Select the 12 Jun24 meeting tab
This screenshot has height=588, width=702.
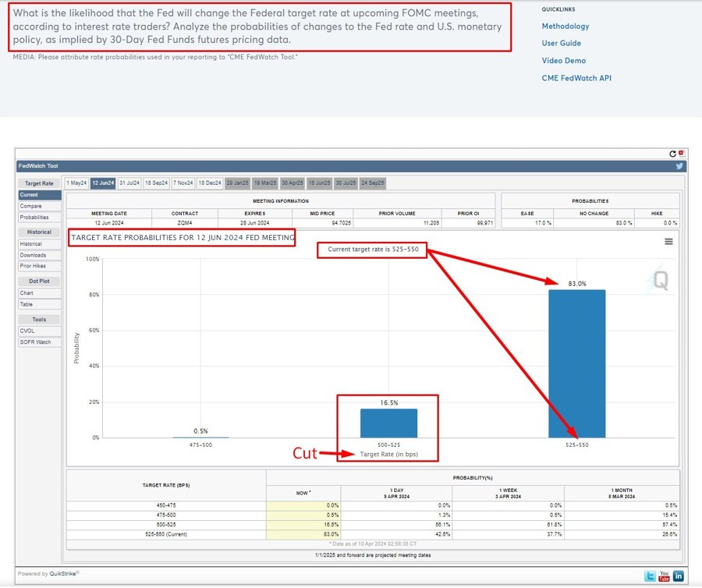coord(103,183)
